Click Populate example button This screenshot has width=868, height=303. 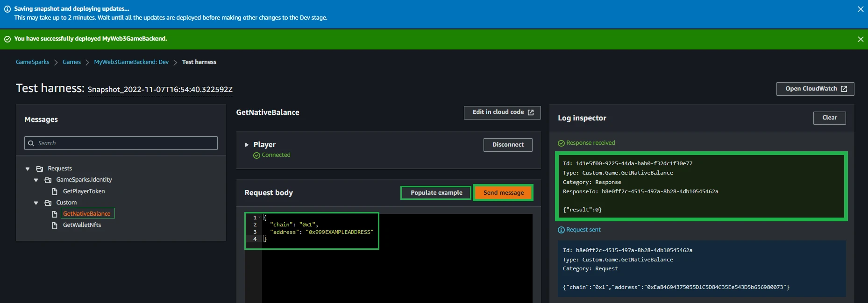tap(436, 193)
